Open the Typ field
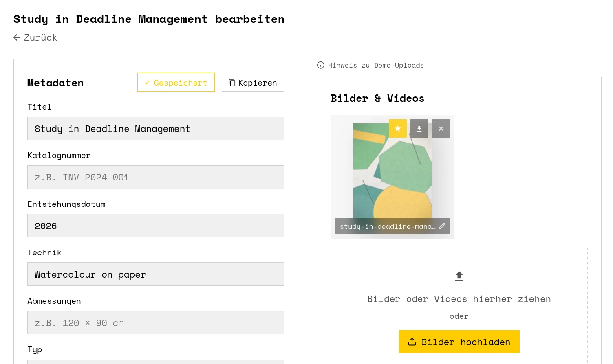The width and height of the screenshot is (613, 364). pyautogui.click(x=156, y=362)
